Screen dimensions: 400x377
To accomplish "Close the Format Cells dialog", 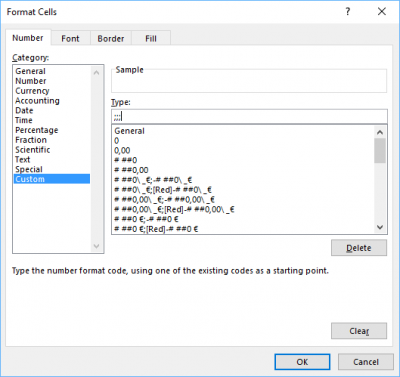I will 382,12.
